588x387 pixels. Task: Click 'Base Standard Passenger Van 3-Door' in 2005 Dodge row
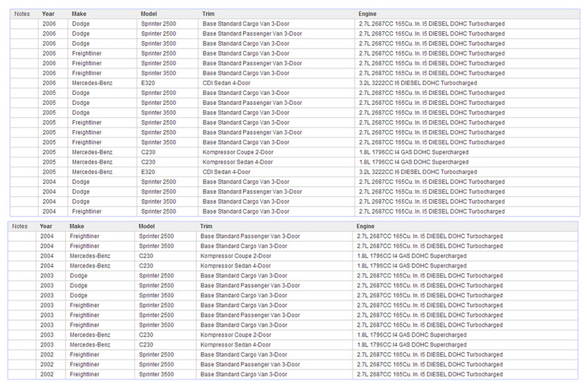pos(252,103)
